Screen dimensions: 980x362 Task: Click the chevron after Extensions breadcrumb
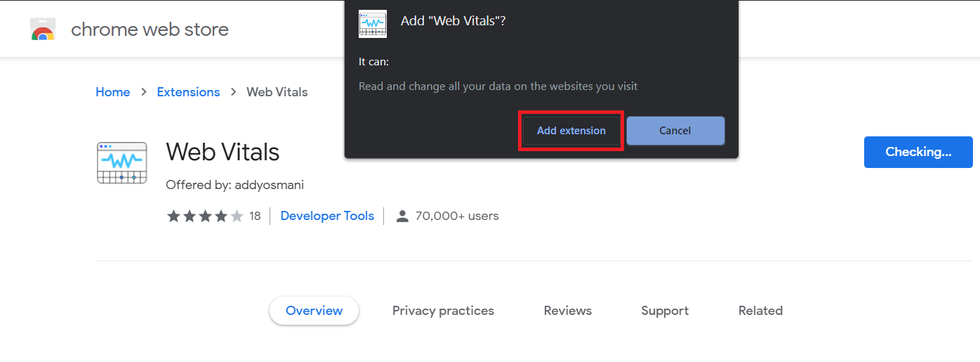(233, 92)
